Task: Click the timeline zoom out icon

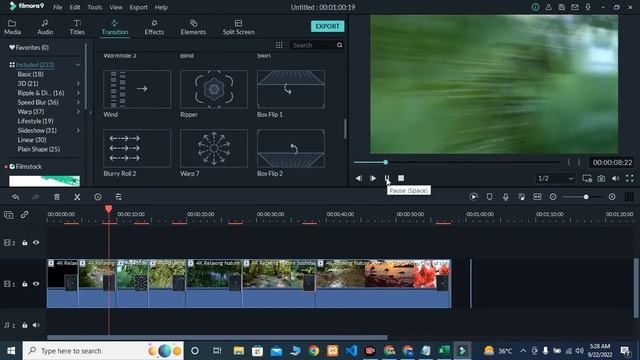Action: (553, 197)
